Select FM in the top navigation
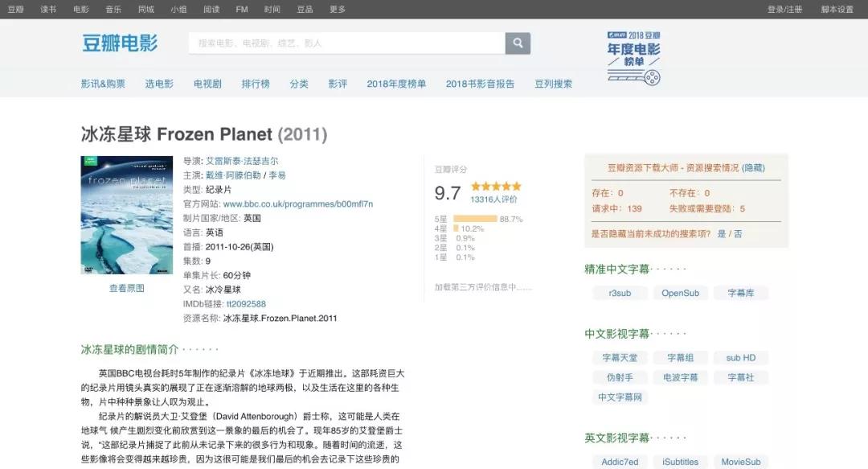 tap(241, 10)
